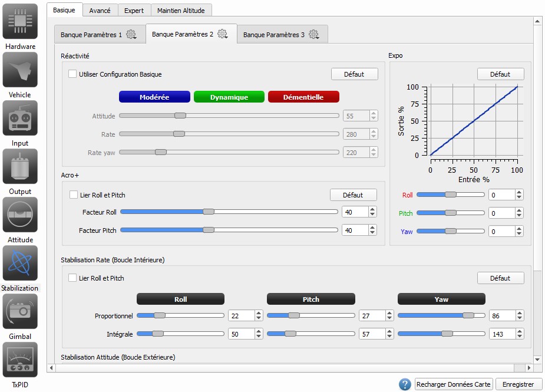The image size is (545, 392).
Task: Click the Roll Intégrale value field showing 50
Action: (242, 334)
